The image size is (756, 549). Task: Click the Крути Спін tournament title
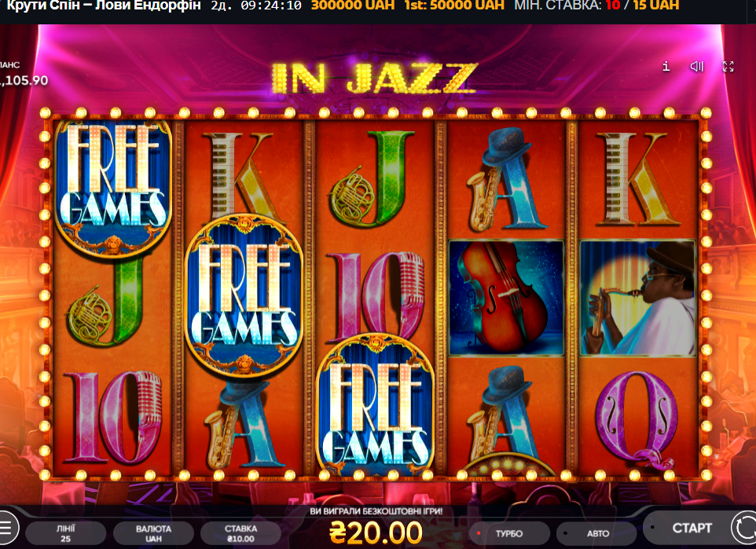[104, 5]
